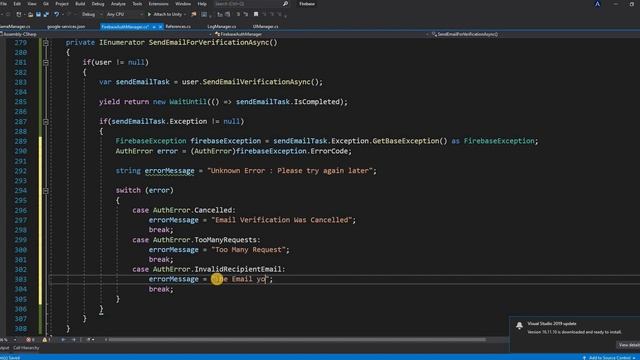Click line number 303 in the gutter

[x=20, y=280]
